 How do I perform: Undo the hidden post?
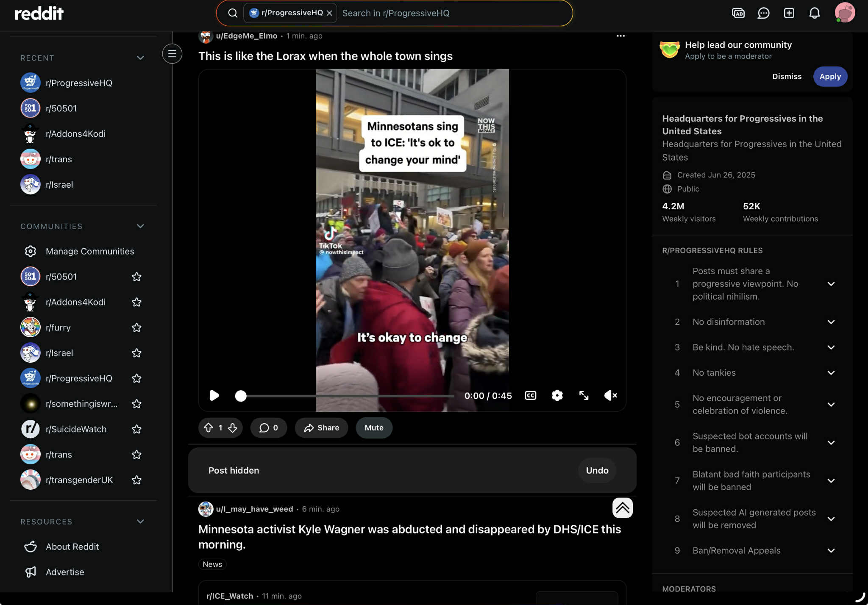click(x=597, y=470)
